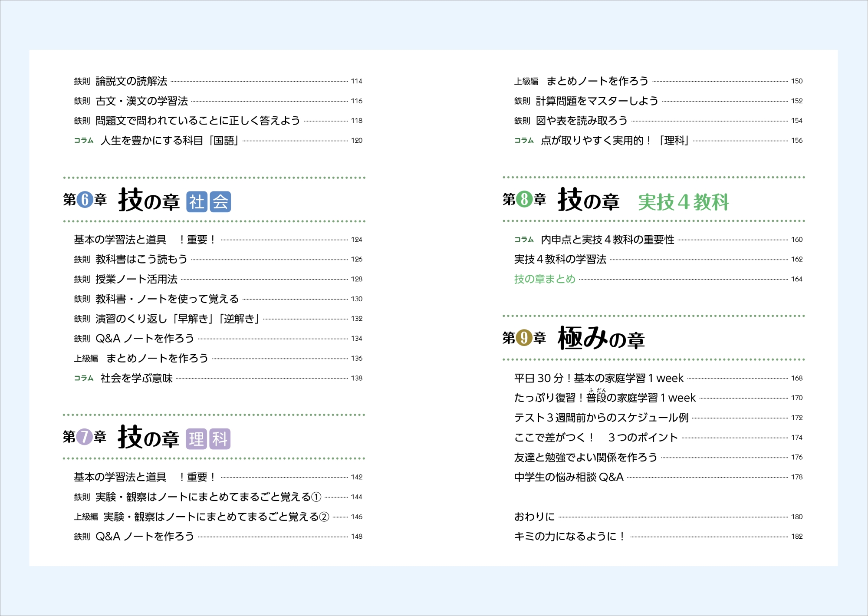This screenshot has height=616, width=868.
Task: Click the green 実技4教科 chapter title
Action: tap(684, 202)
